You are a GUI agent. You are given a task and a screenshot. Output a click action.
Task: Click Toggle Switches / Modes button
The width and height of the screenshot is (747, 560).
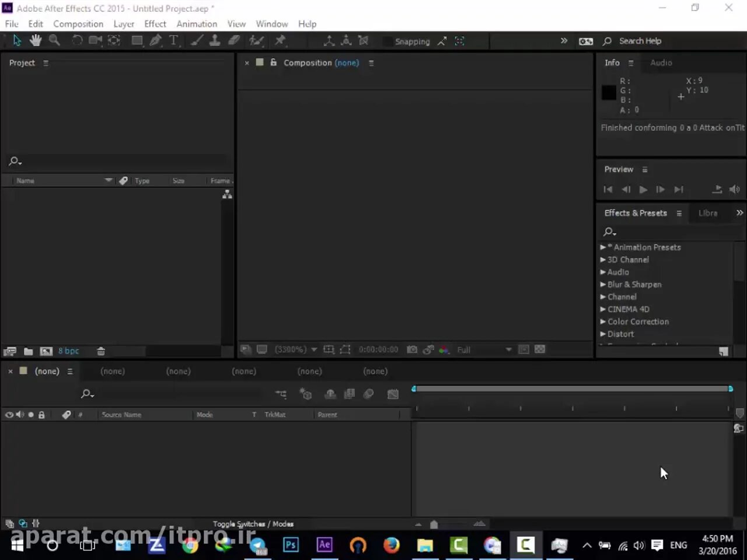[x=253, y=524]
